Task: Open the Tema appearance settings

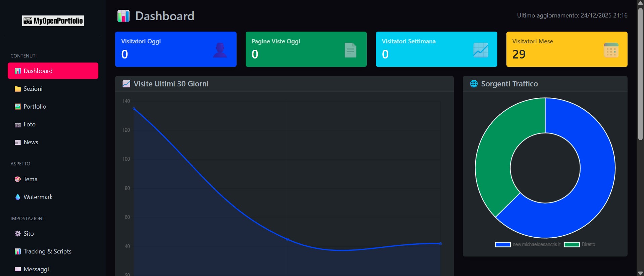Action: pos(53,179)
